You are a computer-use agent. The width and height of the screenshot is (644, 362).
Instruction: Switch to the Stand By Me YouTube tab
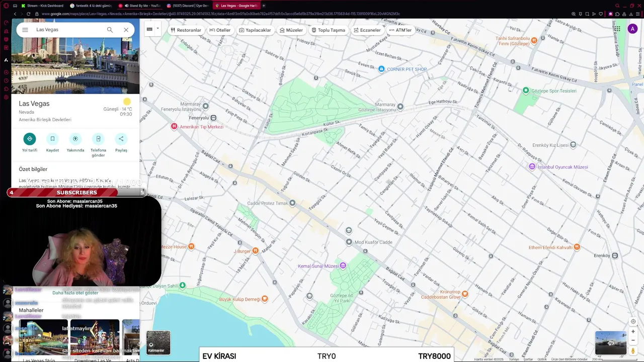(139, 6)
